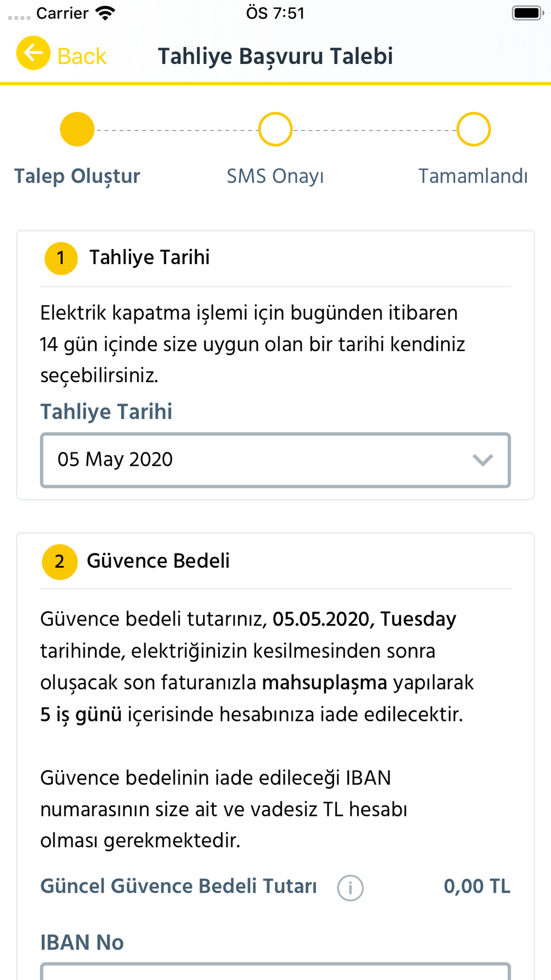The height and width of the screenshot is (980, 551).
Task: Tap the number 1 badge for Tahliye Tarihi
Action: tap(61, 259)
